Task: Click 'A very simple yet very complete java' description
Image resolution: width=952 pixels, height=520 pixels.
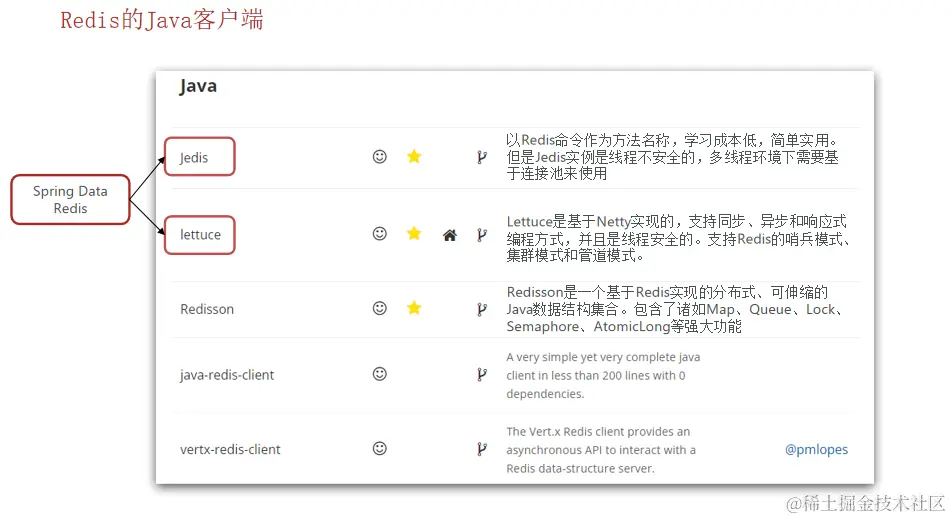Action: coord(603,375)
